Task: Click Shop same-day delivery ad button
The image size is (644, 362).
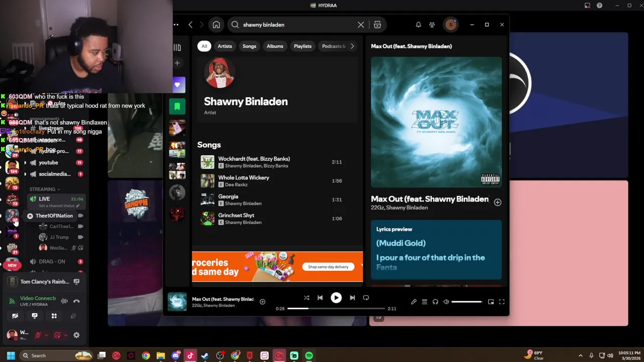Action: (328, 267)
